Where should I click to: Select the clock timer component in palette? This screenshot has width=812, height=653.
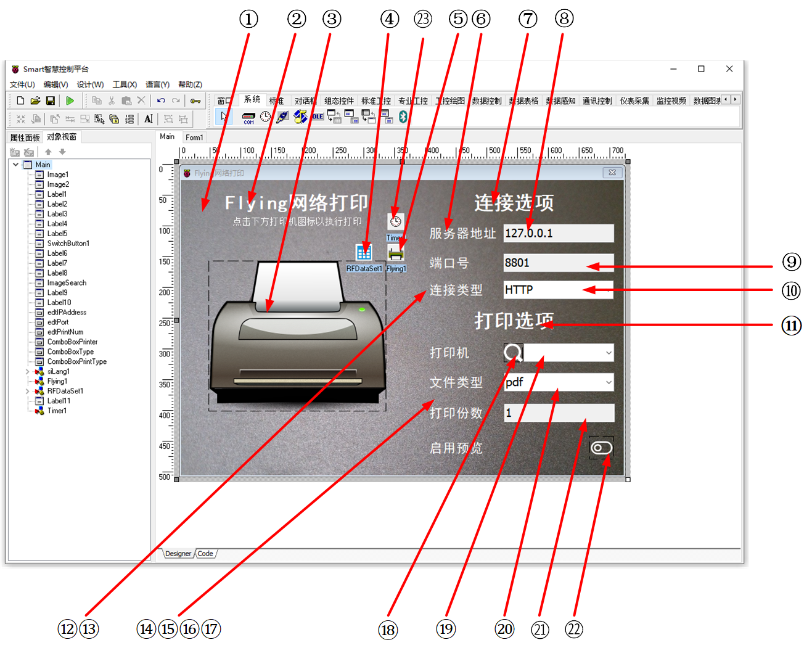[x=265, y=117]
